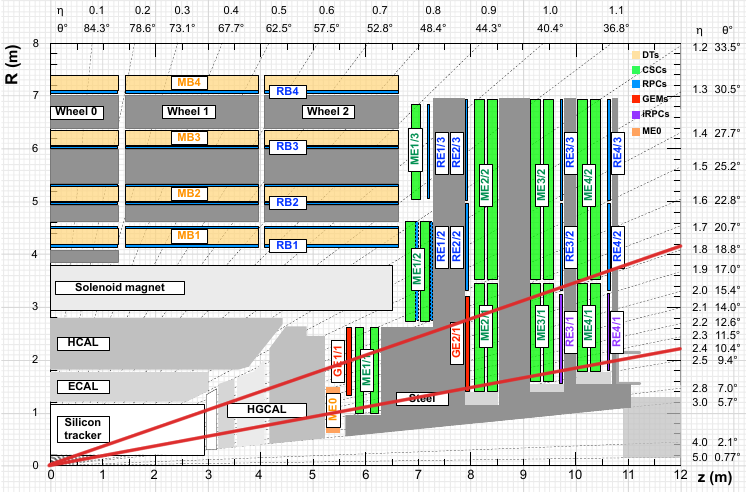
Task: Select the GE2/1 label
Action: point(457,343)
